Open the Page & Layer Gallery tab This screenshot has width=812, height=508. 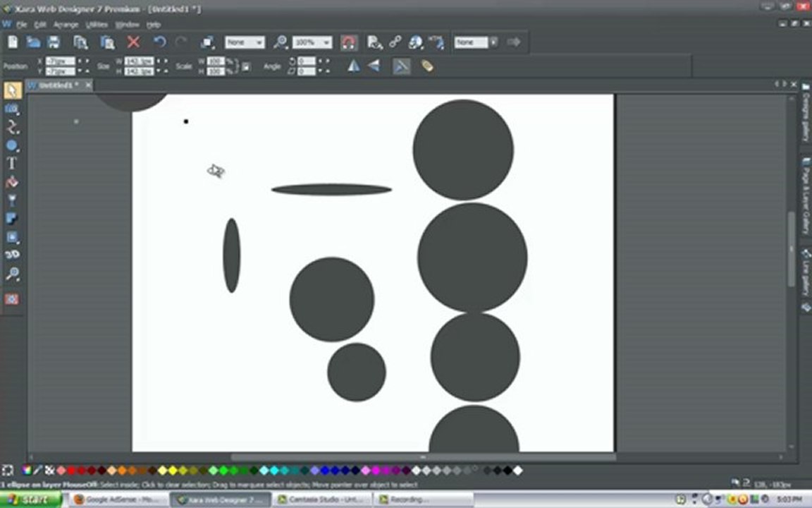click(x=806, y=198)
